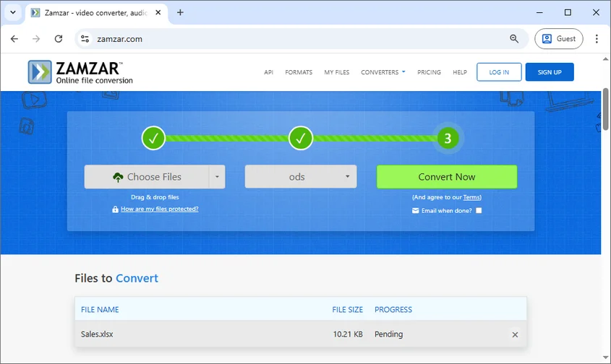
Task: Open the tab search chevron
Action: pyautogui.click(x=13, y=12)
